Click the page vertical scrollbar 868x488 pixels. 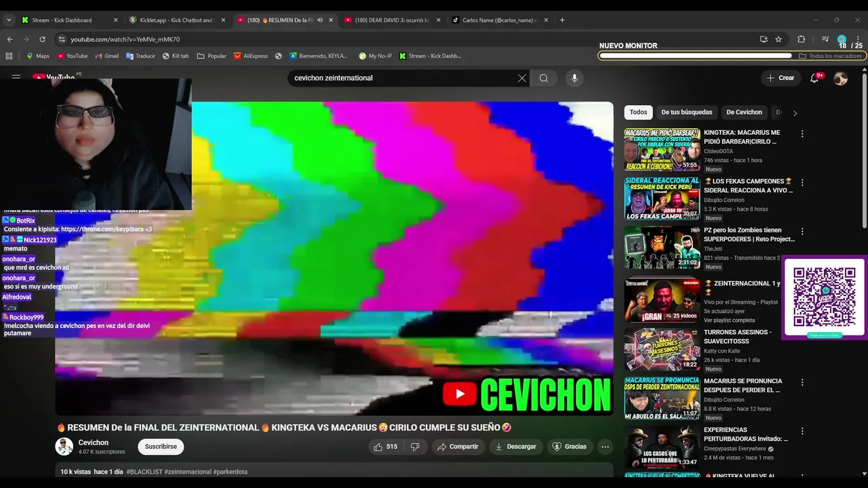(864, 149)
